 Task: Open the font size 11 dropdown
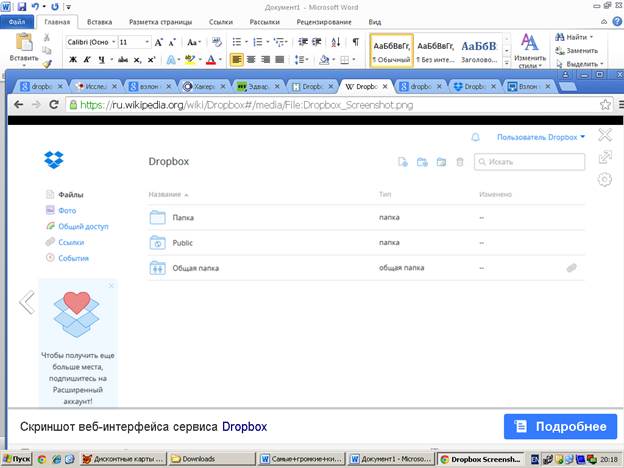tap(147, 42)
